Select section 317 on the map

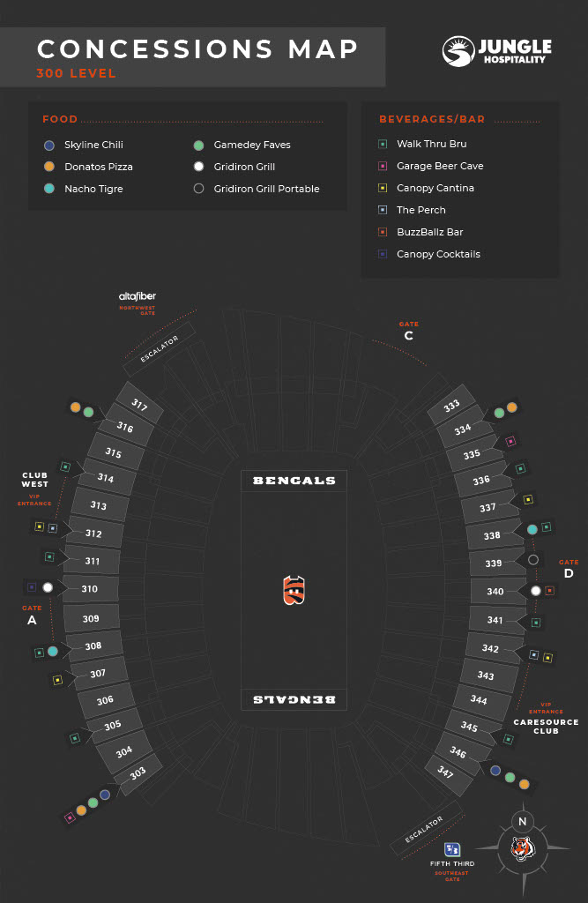139,405
